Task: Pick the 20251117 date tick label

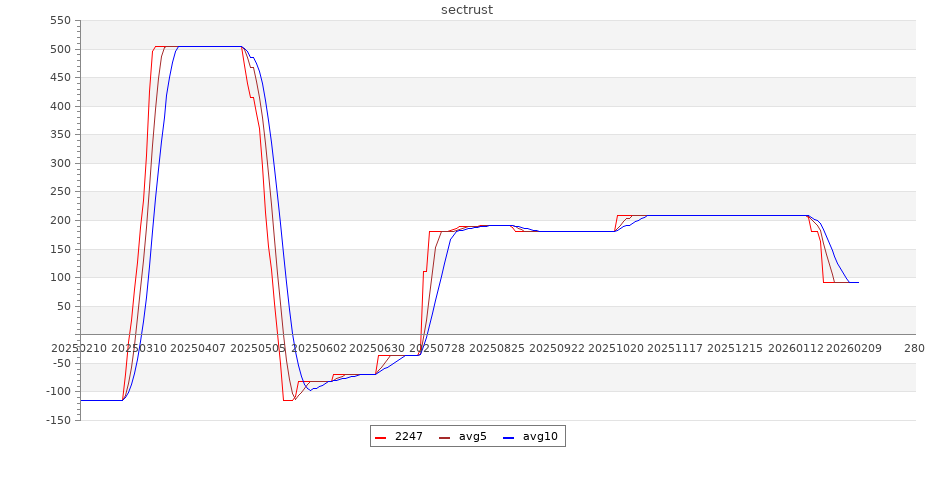Action: tap(675, 348)
